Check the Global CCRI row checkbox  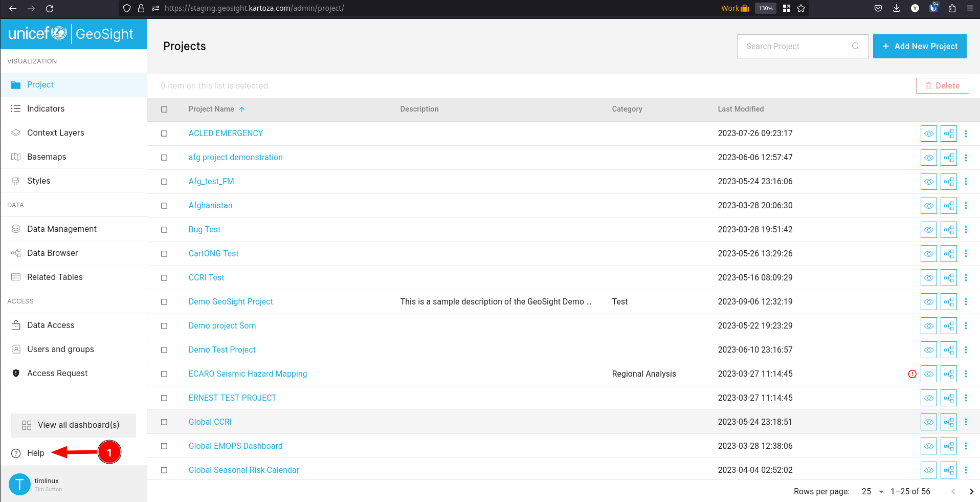[164, 422]
